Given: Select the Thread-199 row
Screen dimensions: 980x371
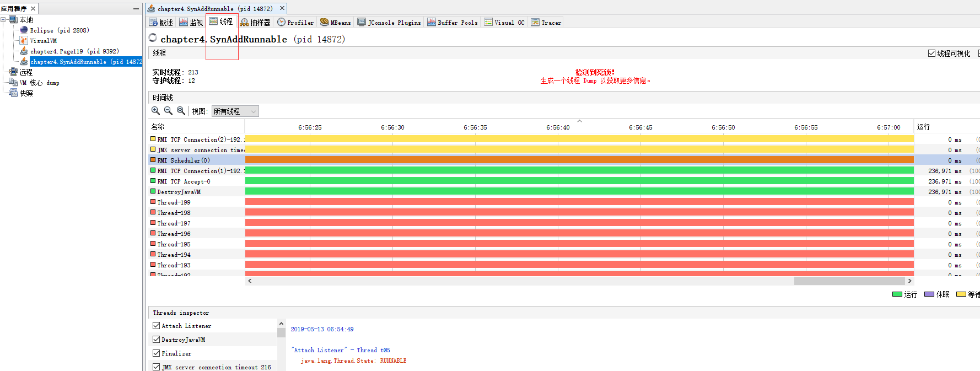Looking at the screenshot, I should (197, 202).
